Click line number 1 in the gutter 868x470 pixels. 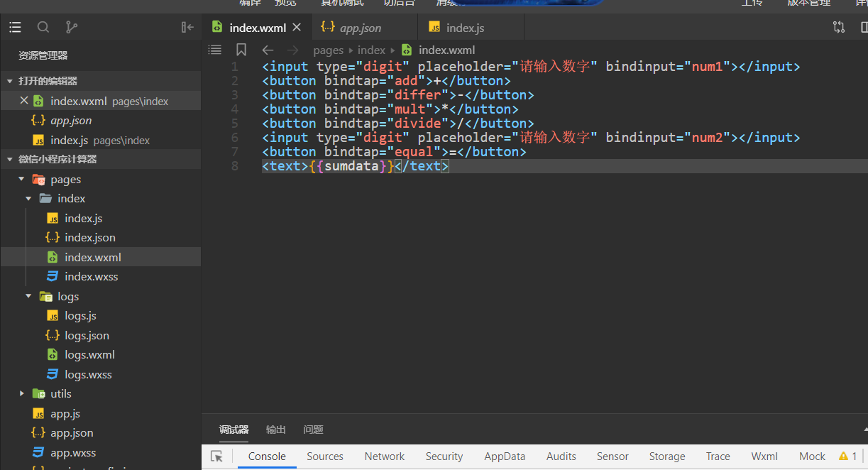tap(234, 67)
